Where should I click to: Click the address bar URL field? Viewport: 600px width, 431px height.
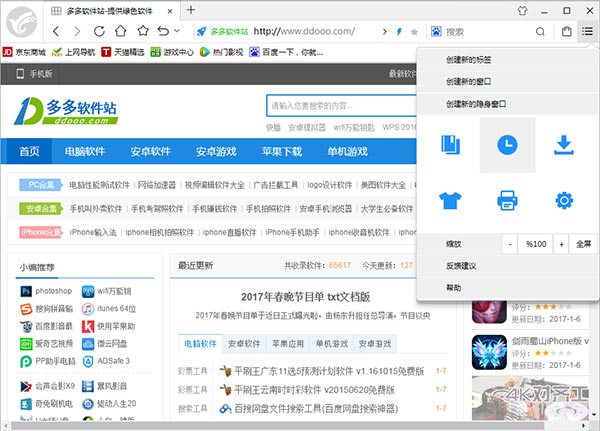pos(304,31)
